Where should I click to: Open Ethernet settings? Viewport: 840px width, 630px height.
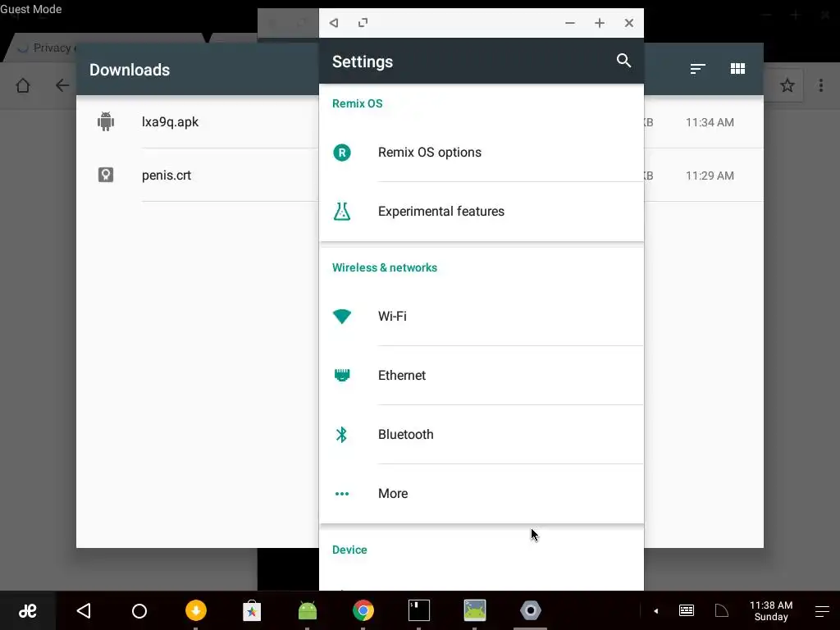[x=481, y=375]
